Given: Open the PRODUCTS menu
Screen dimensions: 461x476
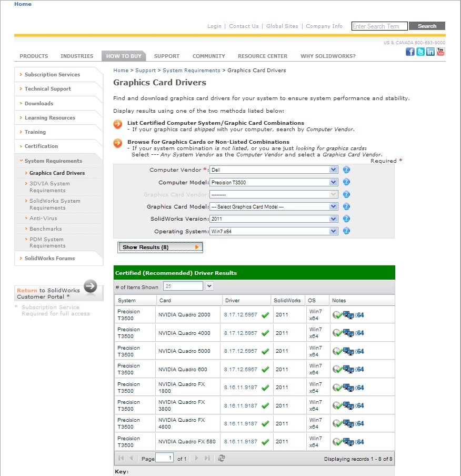Looking at the screenshot, I should 34,56.
